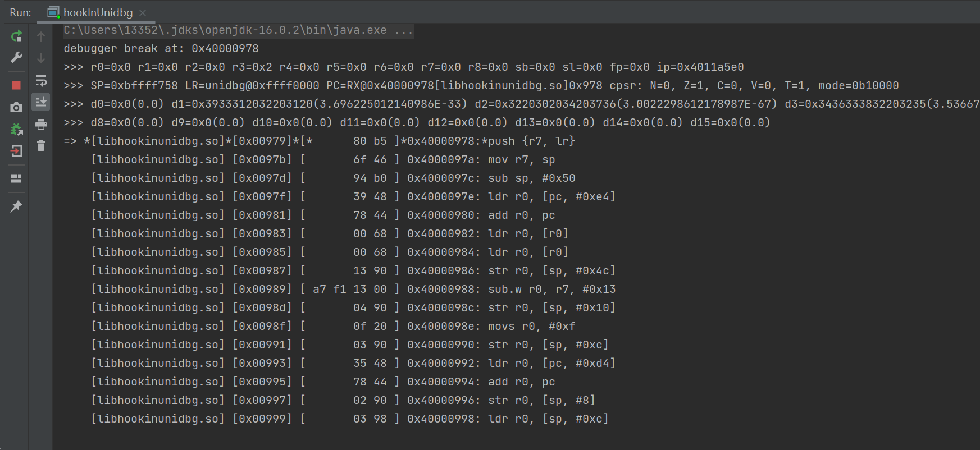The height and width of the screenshot is (450, 980).
Task: Click the 'debugger break at: 0x40000978' line
Action: pos(161,49)
